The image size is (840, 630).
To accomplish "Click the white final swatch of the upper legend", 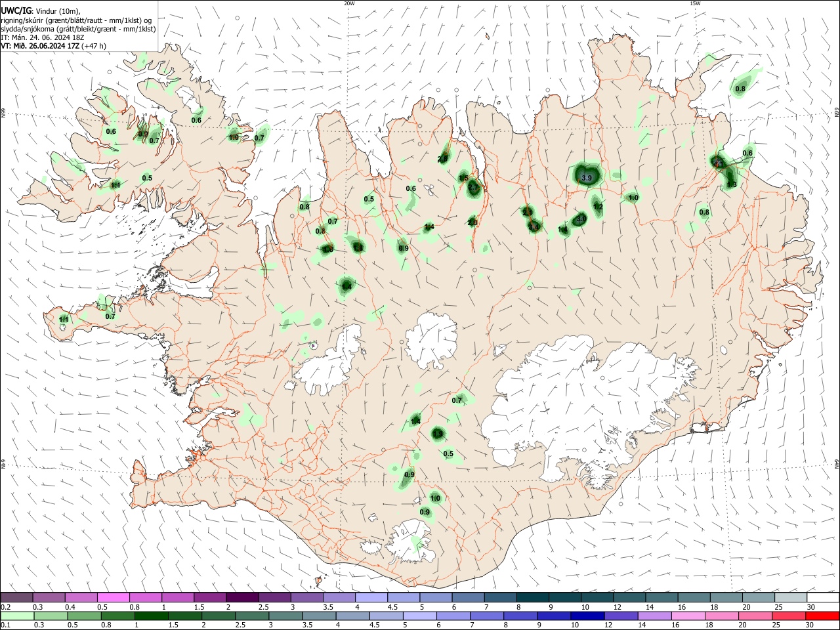I will [823, 598].
